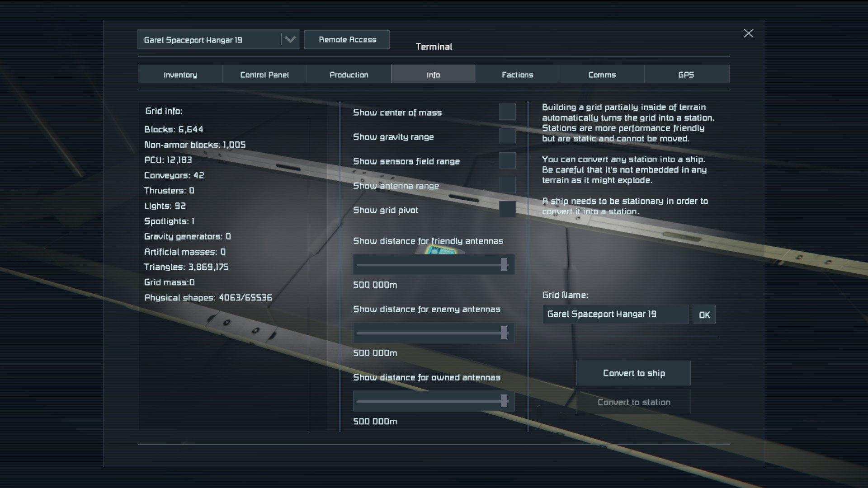
Task: Close the terminal window with X
Action: 748,33
